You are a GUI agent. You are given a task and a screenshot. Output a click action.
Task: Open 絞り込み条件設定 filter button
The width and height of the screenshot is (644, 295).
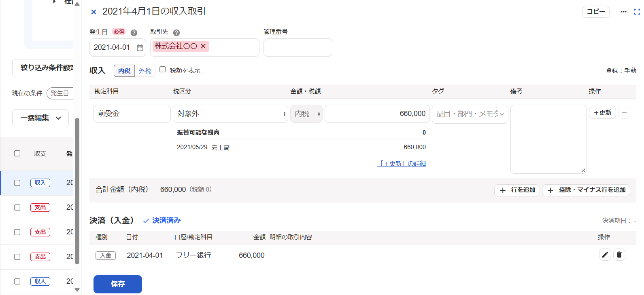[43, 68]
